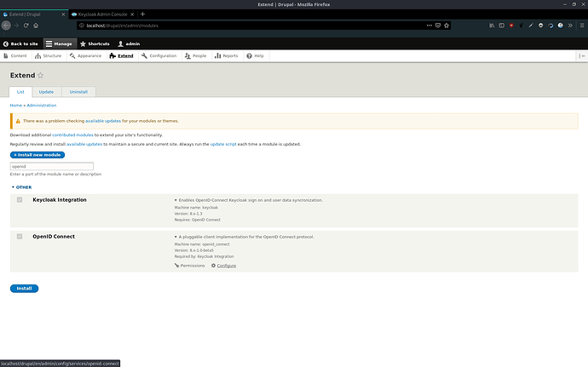This screenshot has width=588, height=367.
Task: Follow Home breadcrumb link
Action: [15, 106]
